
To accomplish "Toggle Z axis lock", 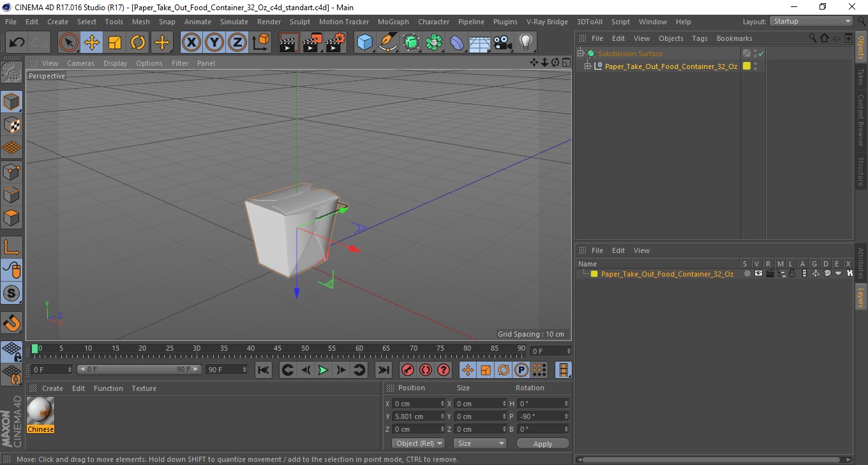I will pyautogui.click(x=237, y=43).
